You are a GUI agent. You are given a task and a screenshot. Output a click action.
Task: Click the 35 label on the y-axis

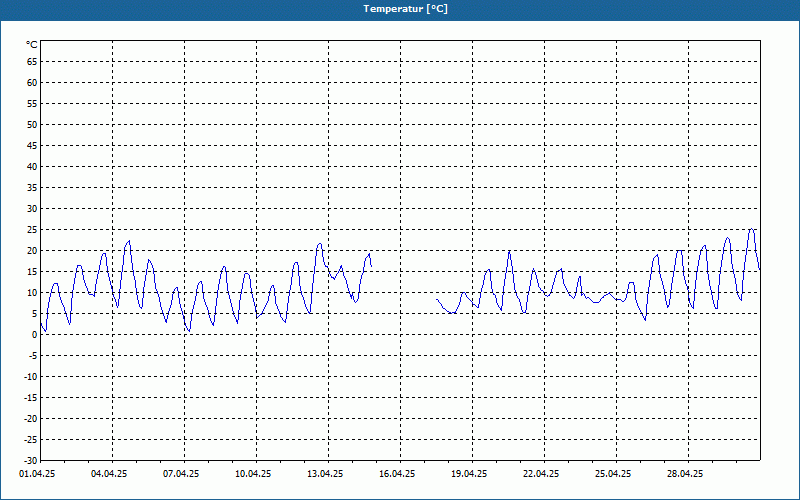coord(32,188)
